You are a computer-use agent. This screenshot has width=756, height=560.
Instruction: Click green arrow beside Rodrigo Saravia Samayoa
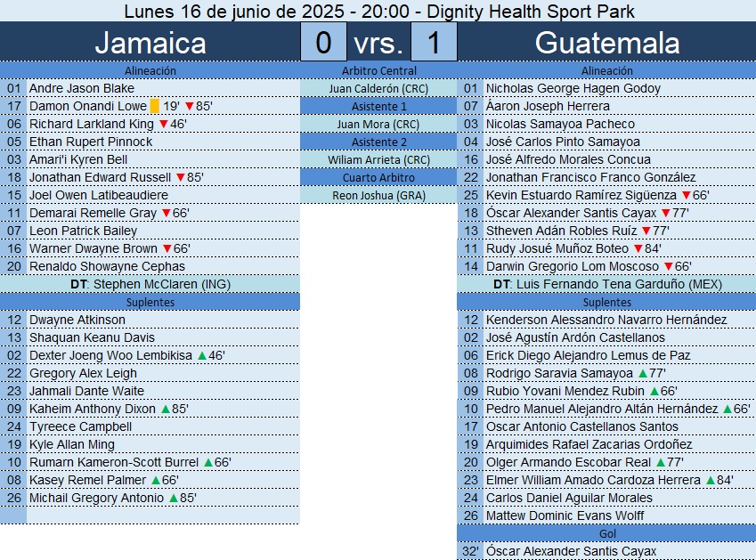click(x=643, y=374)
